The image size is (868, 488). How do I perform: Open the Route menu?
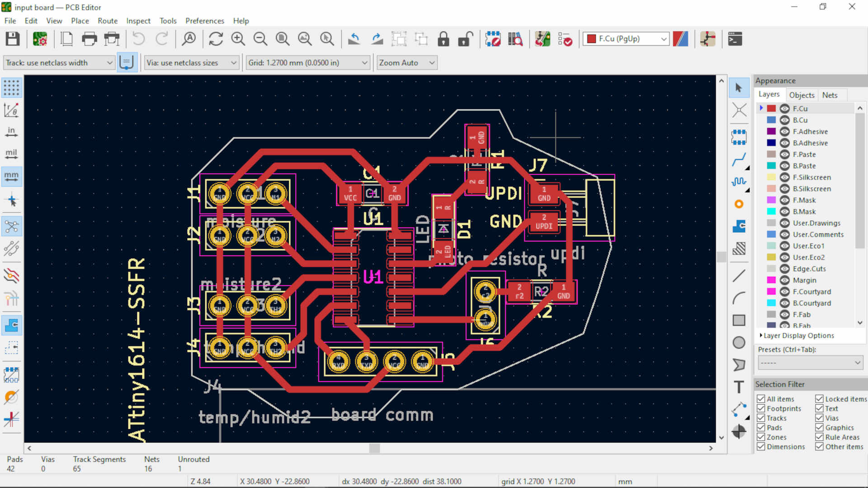(x=108, y=21)
